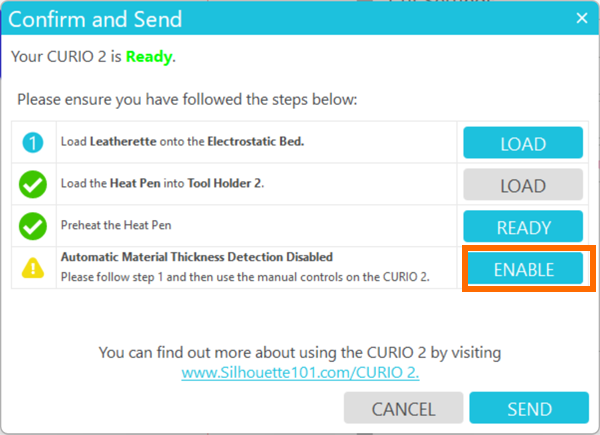Click the 'Please ensure you have followed' text
Image resolution: width=600 pixels, height=435 pixels.
(x=187, y=100)
